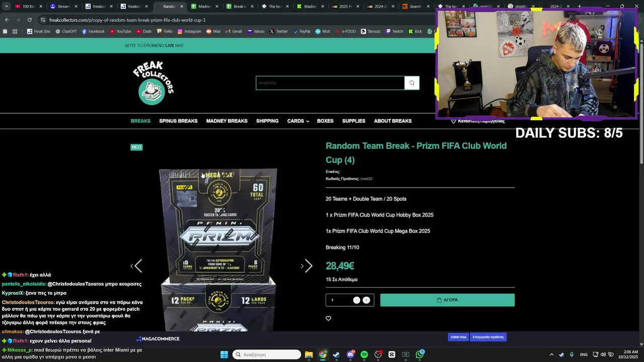This screenshot has height=362, width=644.
Task: Open the SHIPPING menu item
Action: click(x=267, y=121)
